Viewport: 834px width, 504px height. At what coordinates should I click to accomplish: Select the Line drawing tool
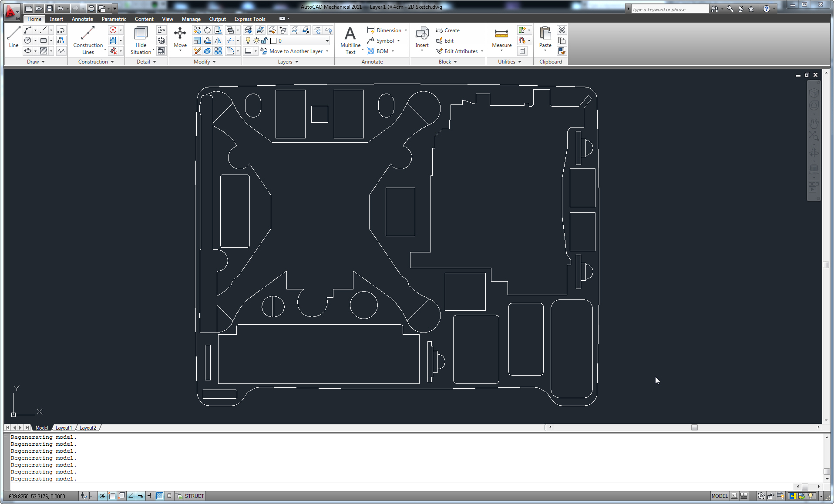[x=13, y=37]
